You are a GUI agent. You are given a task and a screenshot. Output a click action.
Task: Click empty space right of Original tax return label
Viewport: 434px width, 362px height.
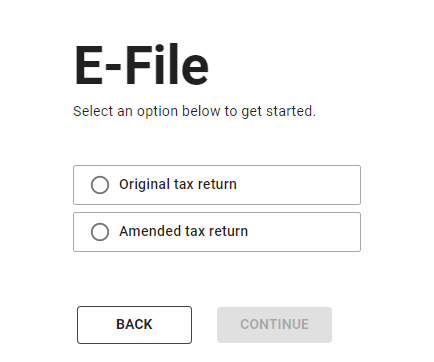[298, 185]
